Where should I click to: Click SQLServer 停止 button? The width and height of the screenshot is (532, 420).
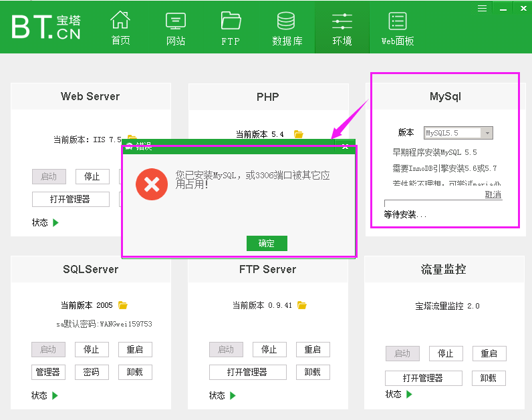click(92, 349)
